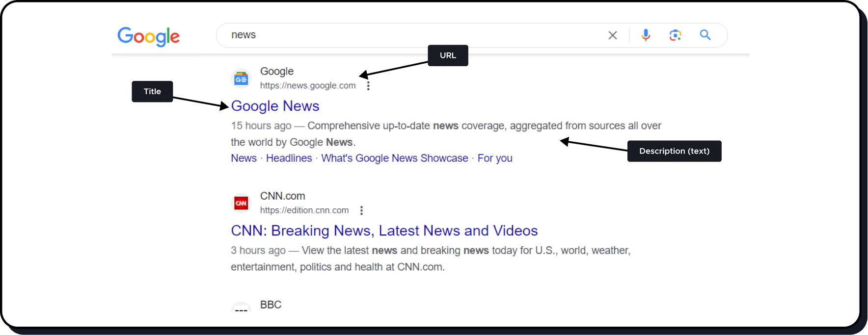Viewport: 868px width, 335px height.
Task: Open the three-dot menu beside edition.cnn.com
Action: pyautogui.click(x=361, y=210)
